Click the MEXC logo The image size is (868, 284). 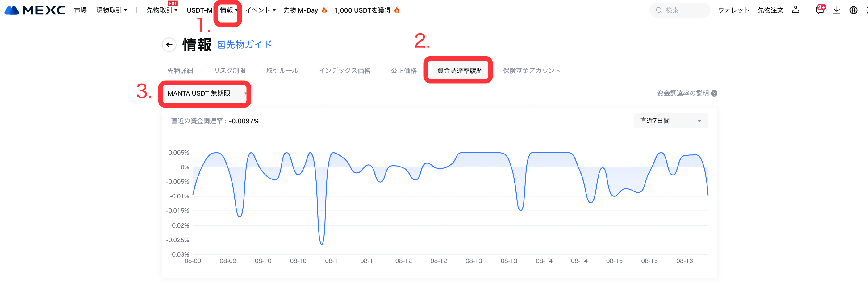pos(35,10)
